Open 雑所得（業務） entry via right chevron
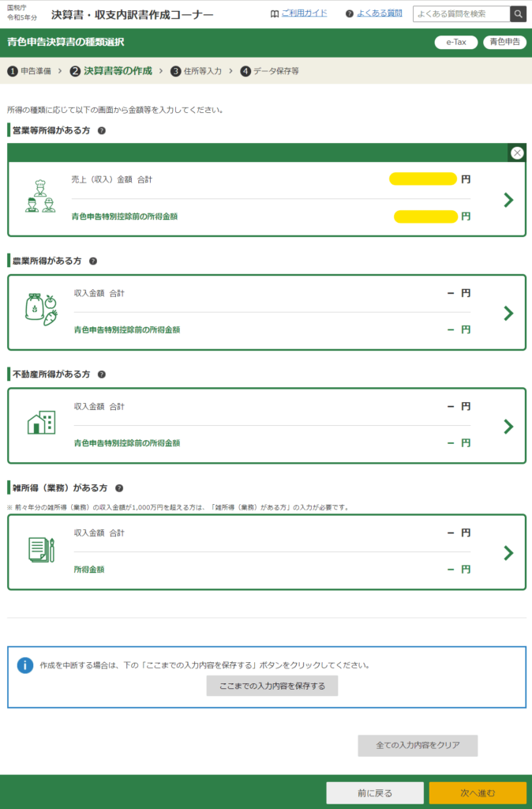Screen dimensions: 532x809 [508, 552]
